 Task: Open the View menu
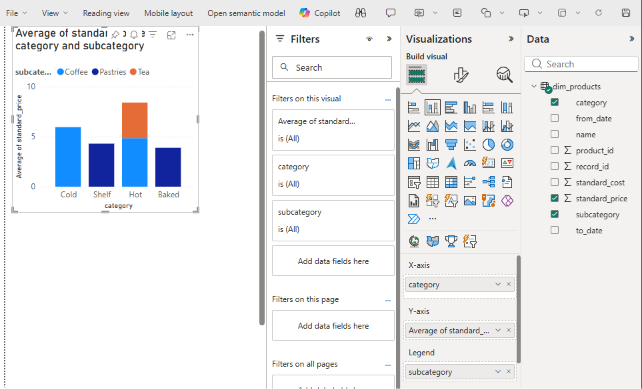tap(55, 13)
